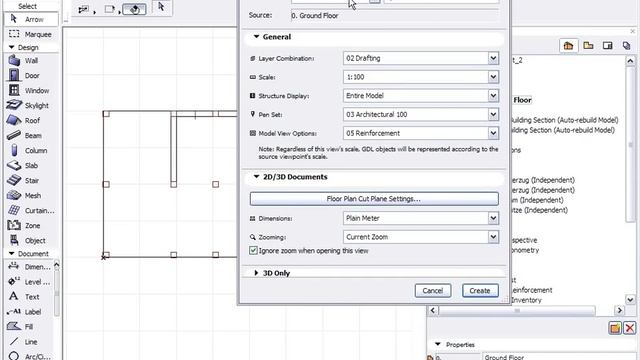Activate the Wall tool

point(31,60)
